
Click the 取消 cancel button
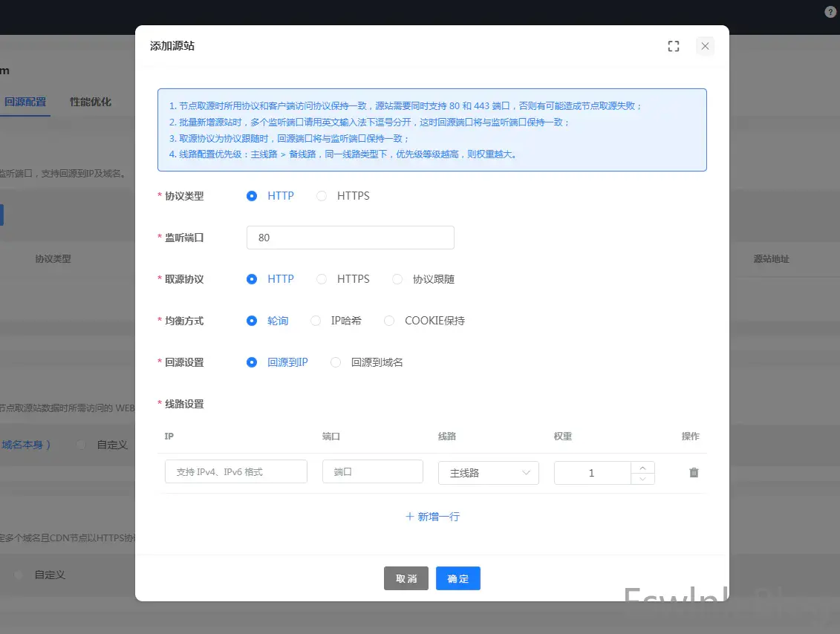pos(406,578)
